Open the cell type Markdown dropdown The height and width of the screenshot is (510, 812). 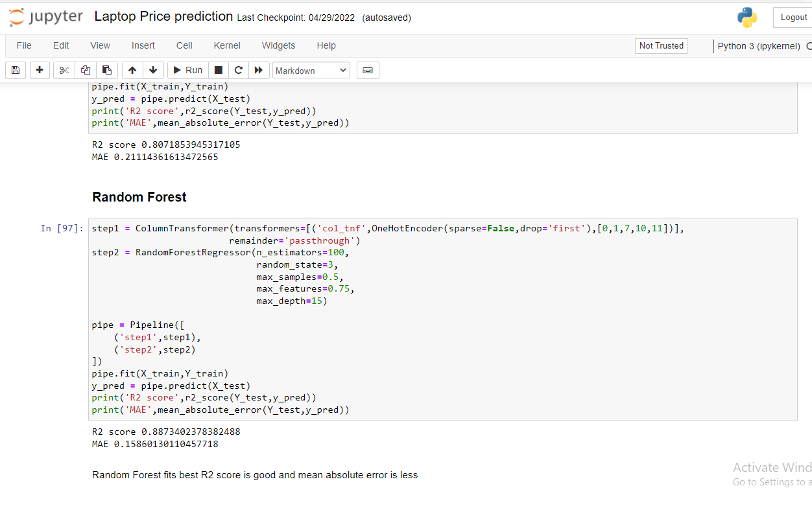pos(311,71)
